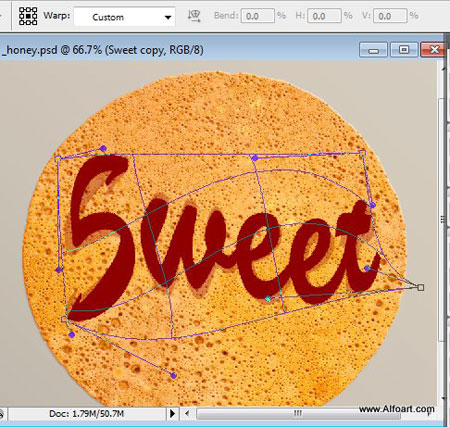
Task: Click the Doc: 1.79M/50.7M status text
Action: [86, 414]
